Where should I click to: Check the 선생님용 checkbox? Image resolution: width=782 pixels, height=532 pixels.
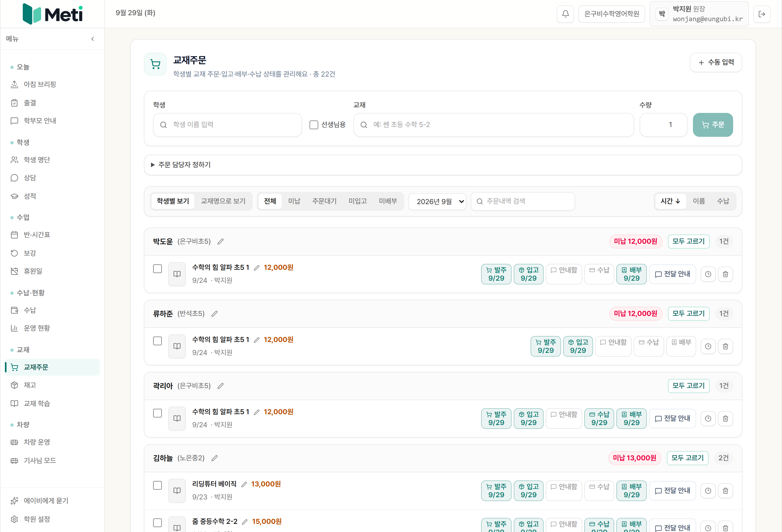[x=314, y=125]
